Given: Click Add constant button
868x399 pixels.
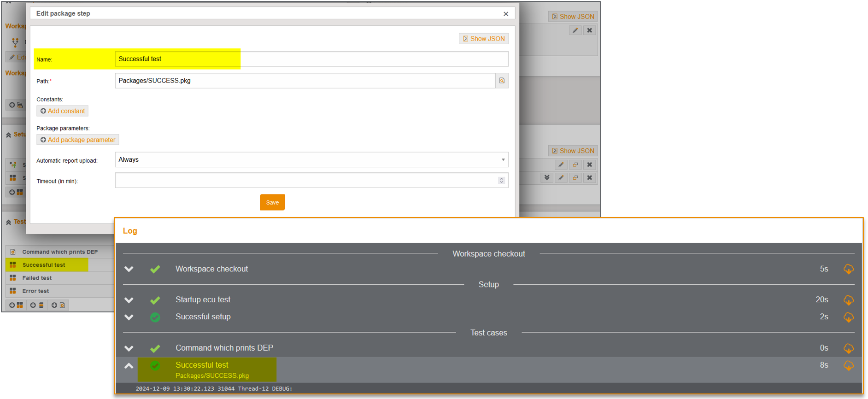Looking at the screenshot, I should tap(62, 111).
